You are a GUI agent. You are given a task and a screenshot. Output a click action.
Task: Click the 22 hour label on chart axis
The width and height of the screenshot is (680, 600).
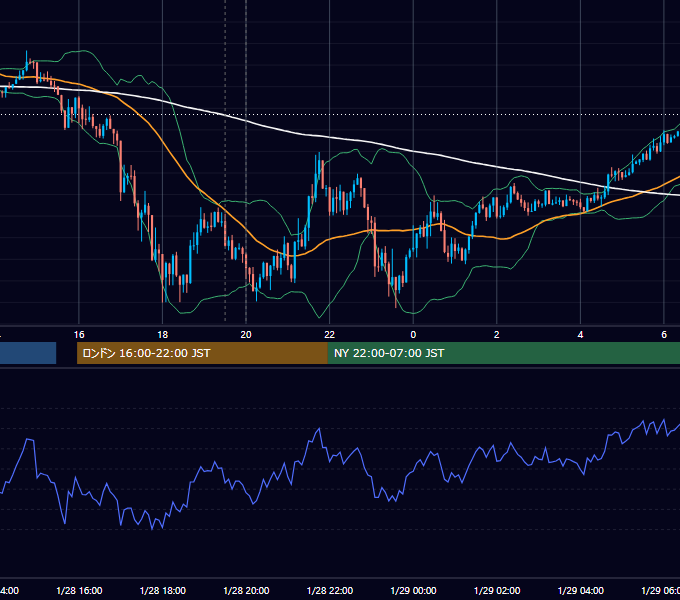(330, 335)
